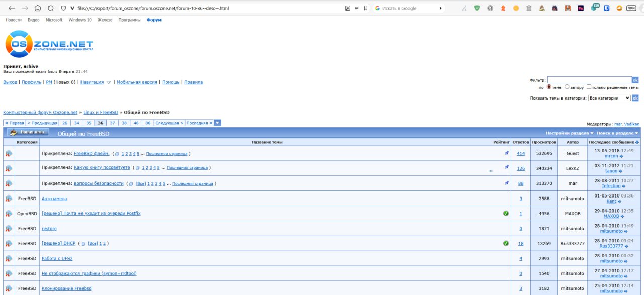The width and height of the screenshot is (644, 295).
Task: Open the 'Все категории' dropdown
Action: click(x=609, y=98)
